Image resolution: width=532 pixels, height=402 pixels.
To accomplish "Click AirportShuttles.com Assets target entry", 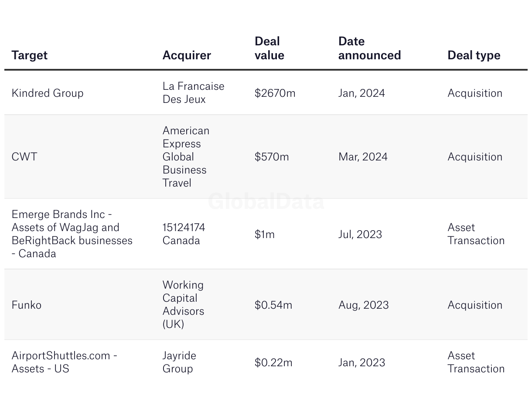I will point(64,362).
